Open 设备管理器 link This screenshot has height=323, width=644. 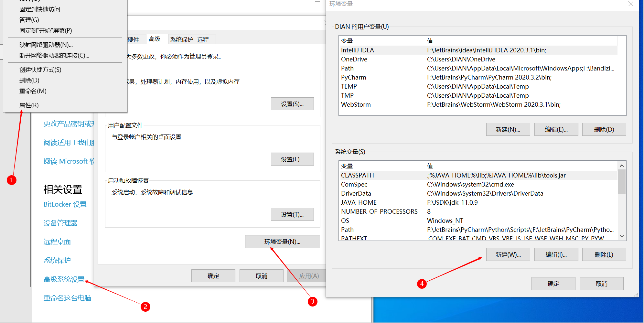coord(60,223)
